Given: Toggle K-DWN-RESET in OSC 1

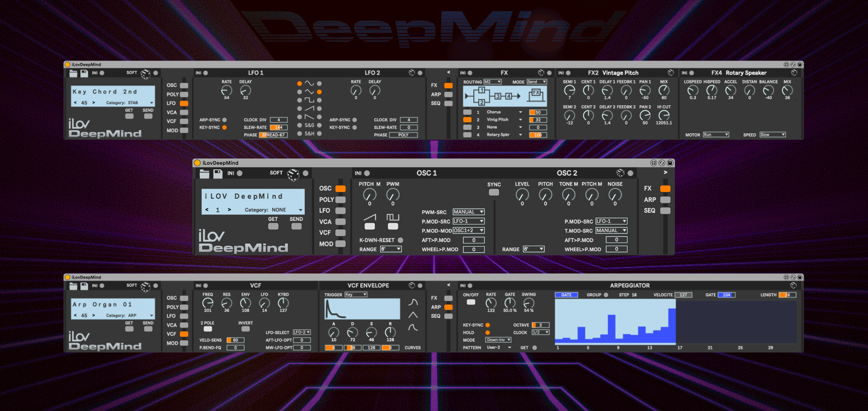Looking at the screenshot, I should coord(400,240).
